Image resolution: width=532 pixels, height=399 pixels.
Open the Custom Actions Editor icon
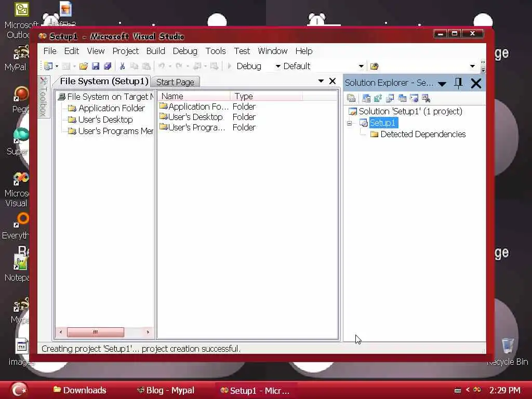pos(414,98)
